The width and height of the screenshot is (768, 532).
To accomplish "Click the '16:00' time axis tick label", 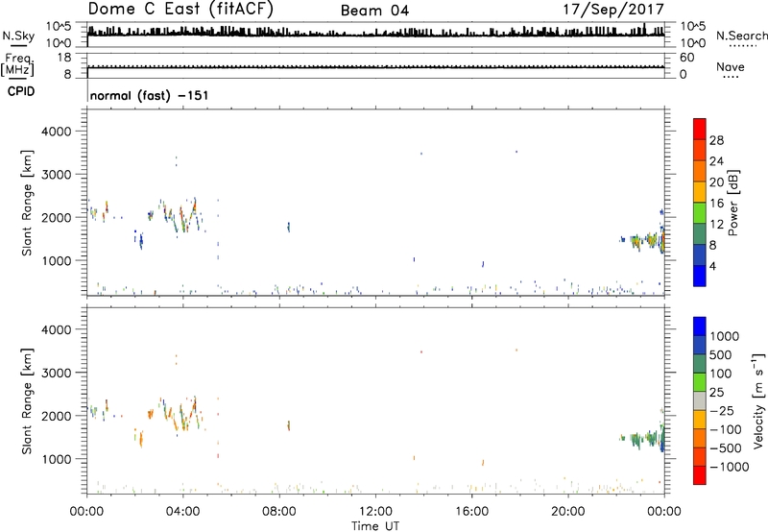I will click(471, 512).
